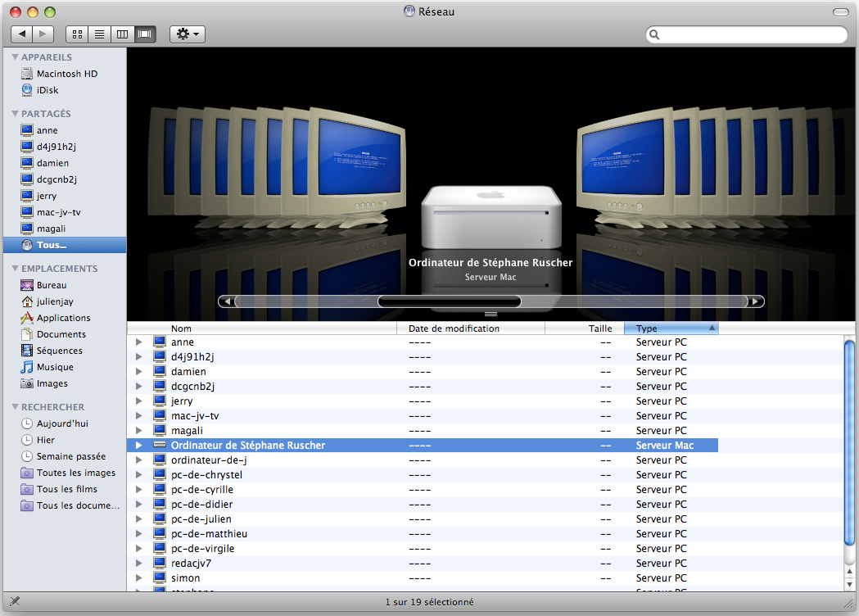Select the pc-de-julien list row
This screenshot has height=616, width=859.
tap(486, 519)
